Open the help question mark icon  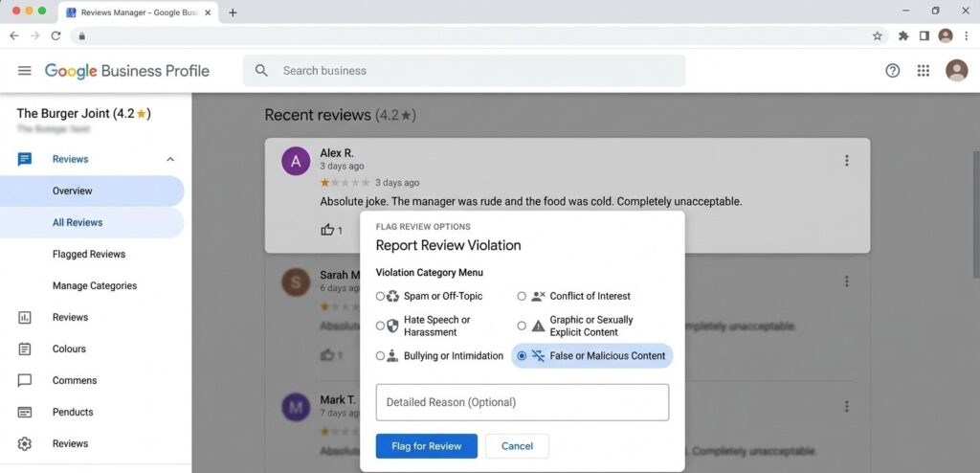(x=893, y=71)
